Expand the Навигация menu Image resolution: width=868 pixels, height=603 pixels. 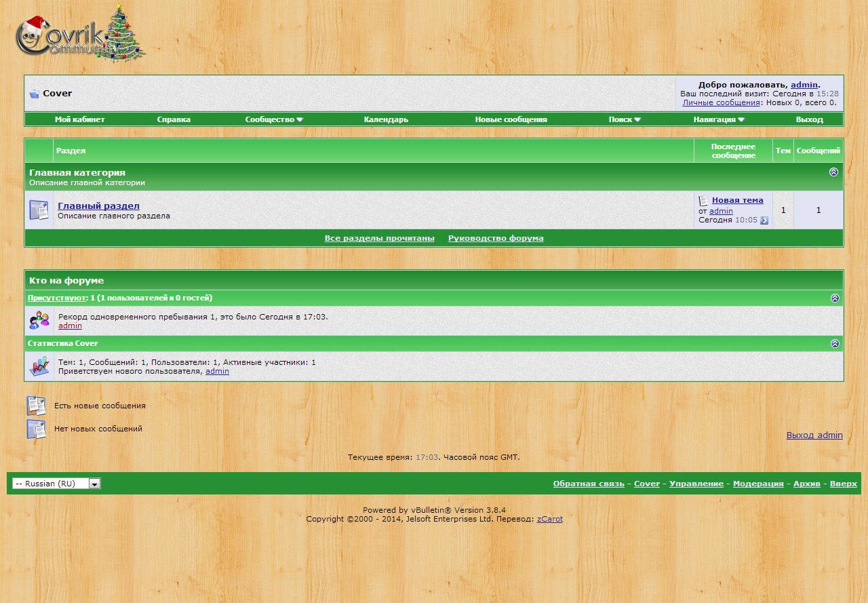[719, 119]
